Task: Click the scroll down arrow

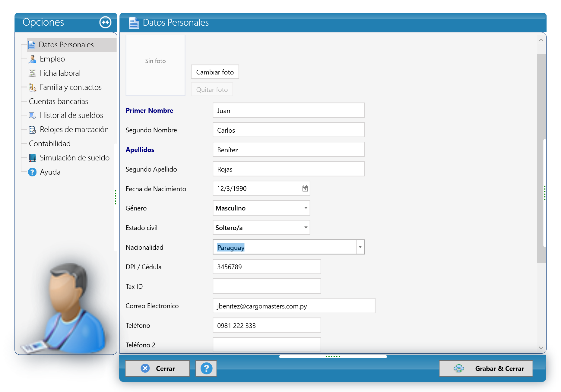Action: (541, 348)
